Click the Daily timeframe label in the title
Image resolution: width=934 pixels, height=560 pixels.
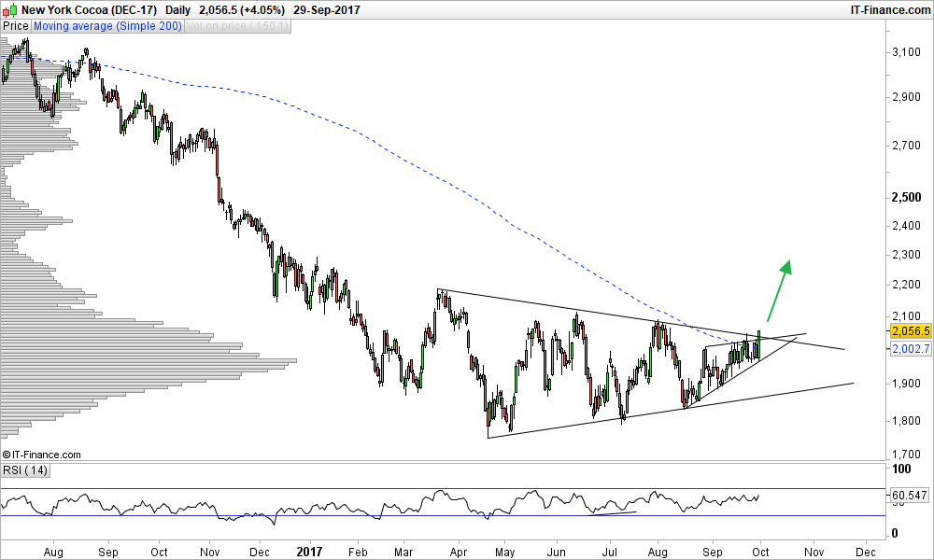point(177,9)
